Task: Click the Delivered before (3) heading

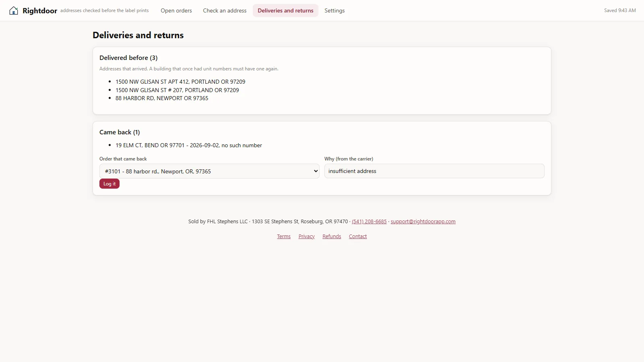Action: [x=128, y=58]
